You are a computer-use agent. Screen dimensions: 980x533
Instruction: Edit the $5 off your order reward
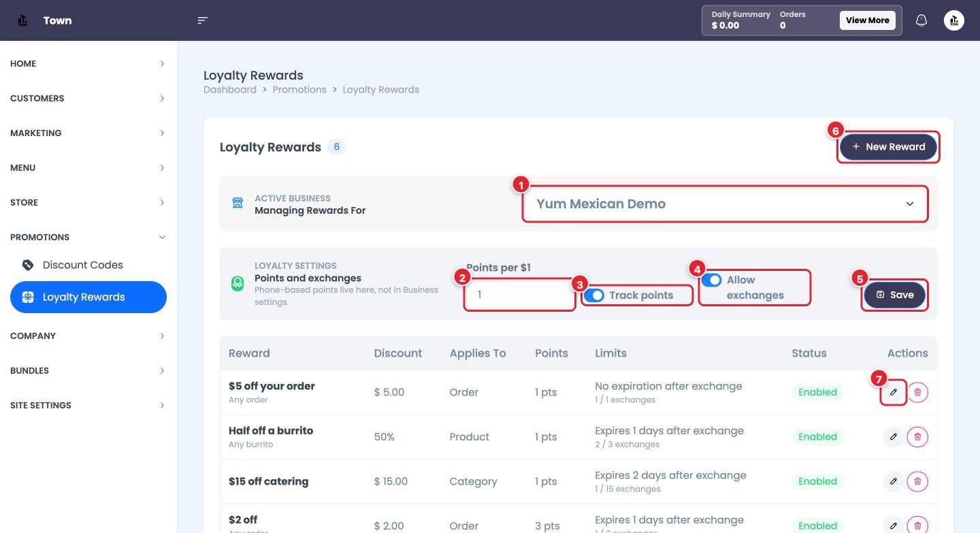pyautogui.click(x=894, y=392)
